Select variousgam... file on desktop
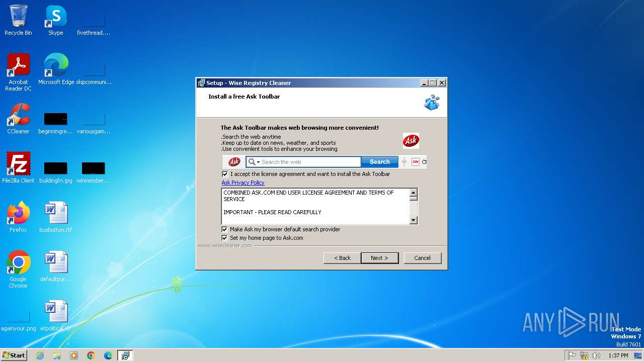 click(x=93, y=124)
